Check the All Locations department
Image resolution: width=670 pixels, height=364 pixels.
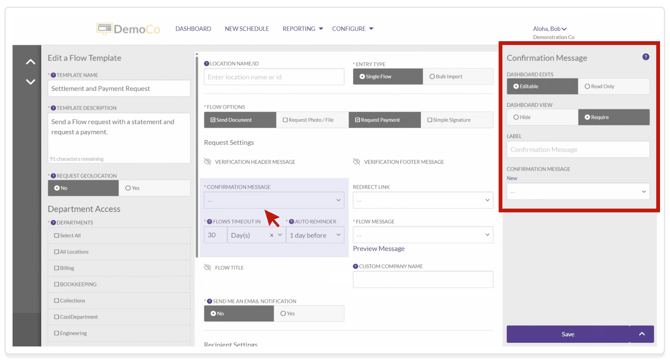pos(56,252)
